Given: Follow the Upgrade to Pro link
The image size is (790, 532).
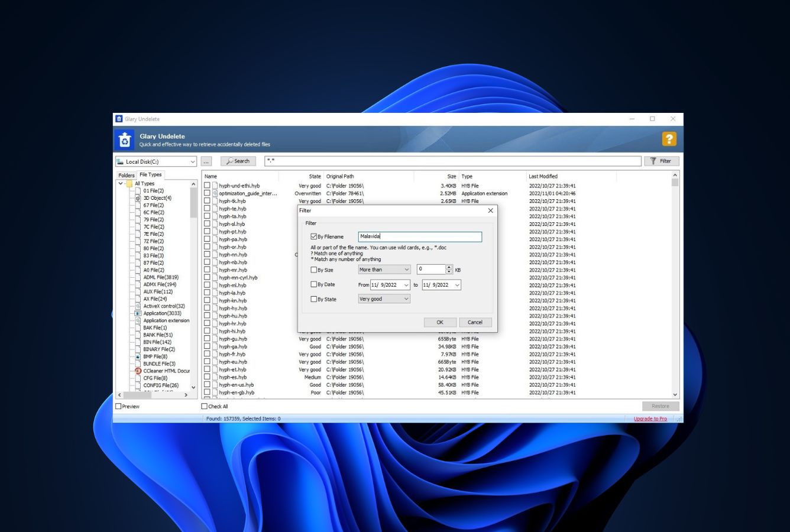Looking at the screenshot, I should click(650, 419).
